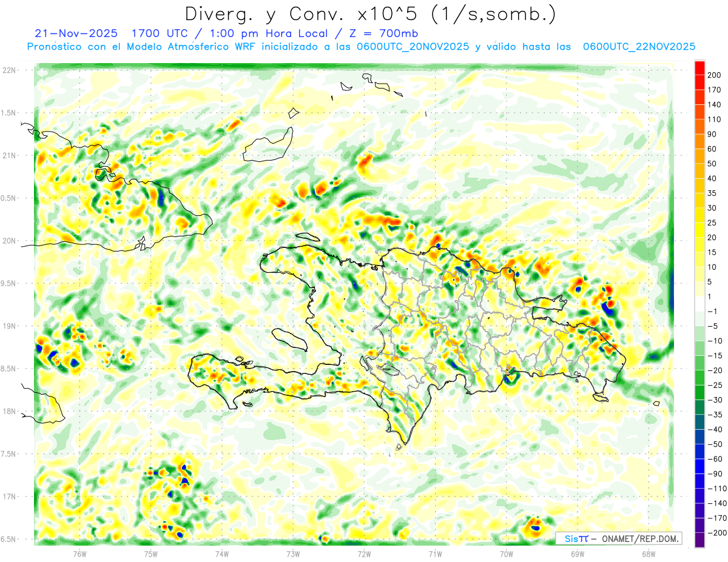Viewport: 728px width, 562px height.
Task: Click the 71W longitude axis label
Action: [x=435, y=553]
